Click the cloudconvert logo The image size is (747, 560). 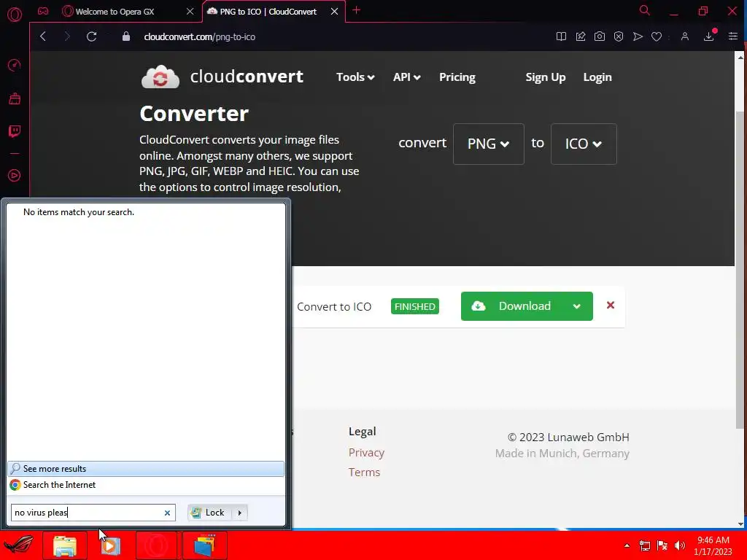pyautogui.click(x=222, y=77)
